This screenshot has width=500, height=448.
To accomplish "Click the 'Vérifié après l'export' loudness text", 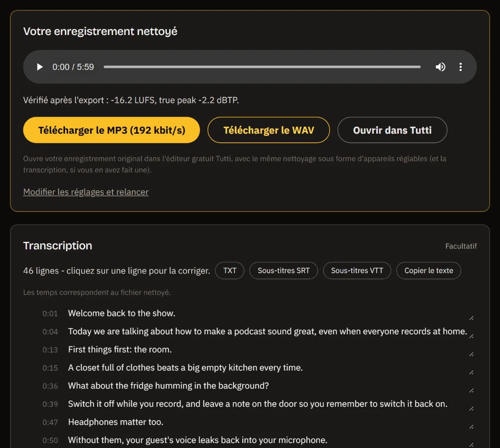I will point(131,100).
